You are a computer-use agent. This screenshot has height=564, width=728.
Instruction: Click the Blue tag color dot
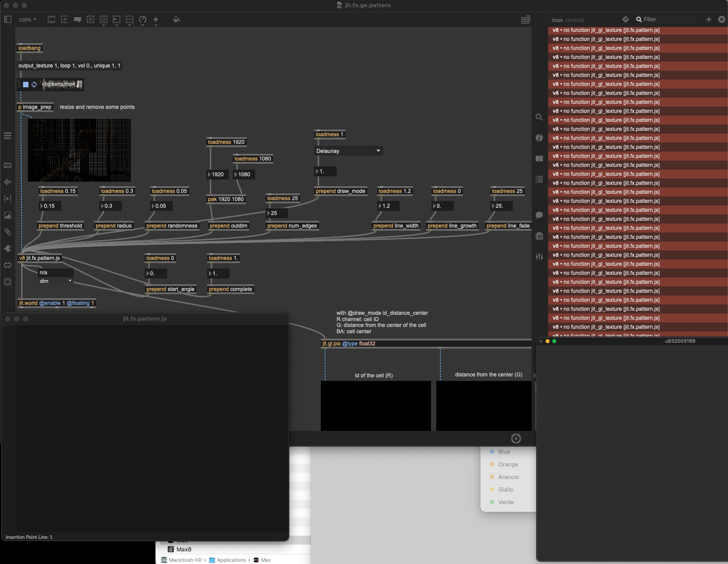(x=492, y=452)
